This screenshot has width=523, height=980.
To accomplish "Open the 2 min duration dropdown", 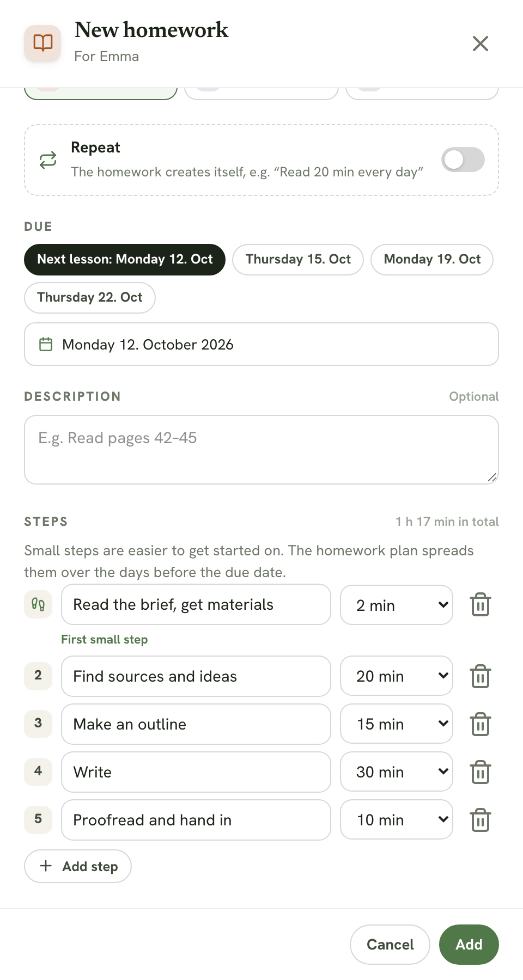I will [x=397, y=605].
